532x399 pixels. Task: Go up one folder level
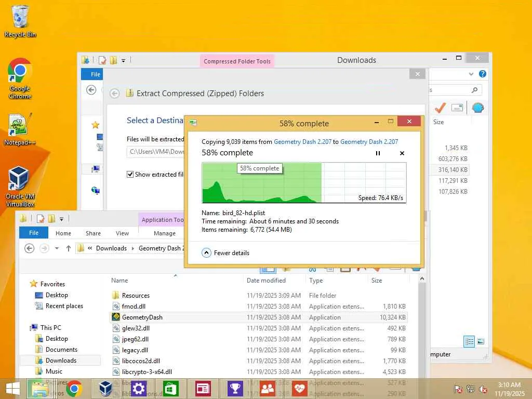click(x=69, y=248)
